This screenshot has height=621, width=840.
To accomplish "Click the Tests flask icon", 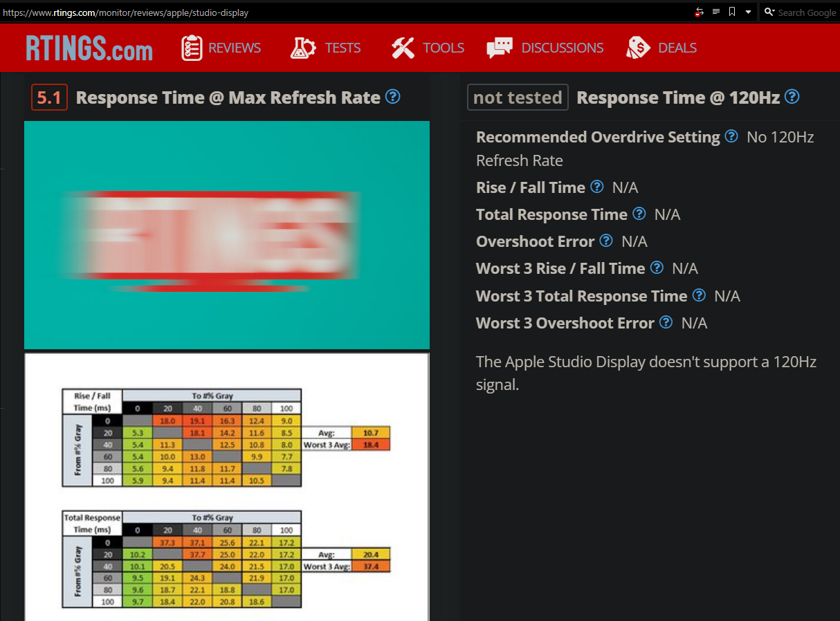I will click(303, 48).
